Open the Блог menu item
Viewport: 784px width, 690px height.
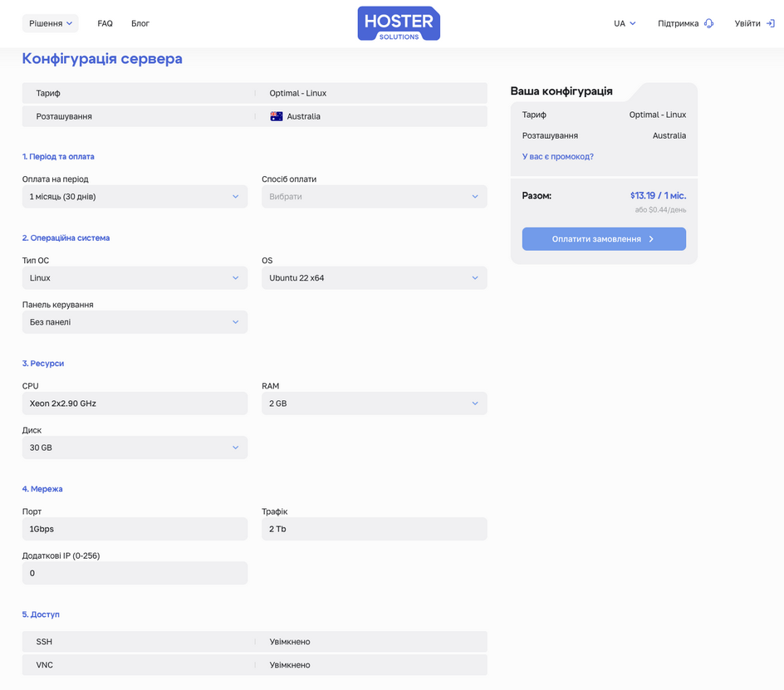click(140, 23)
